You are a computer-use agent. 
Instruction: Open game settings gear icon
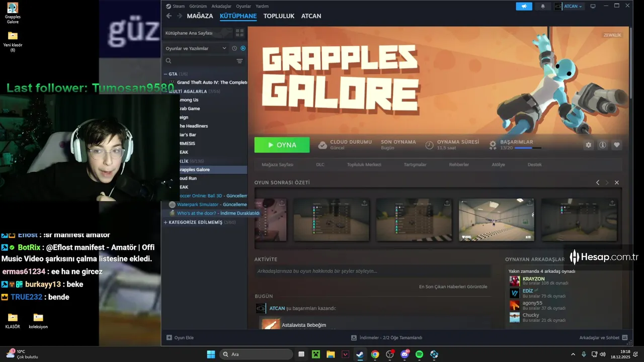pyautogui.click(x=588, y=145)
